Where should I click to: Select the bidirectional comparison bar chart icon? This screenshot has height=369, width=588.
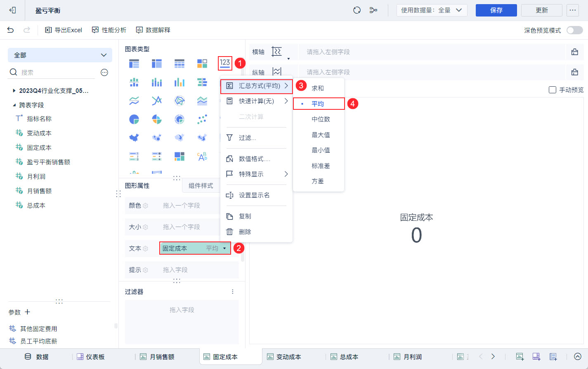coord(202,82)
